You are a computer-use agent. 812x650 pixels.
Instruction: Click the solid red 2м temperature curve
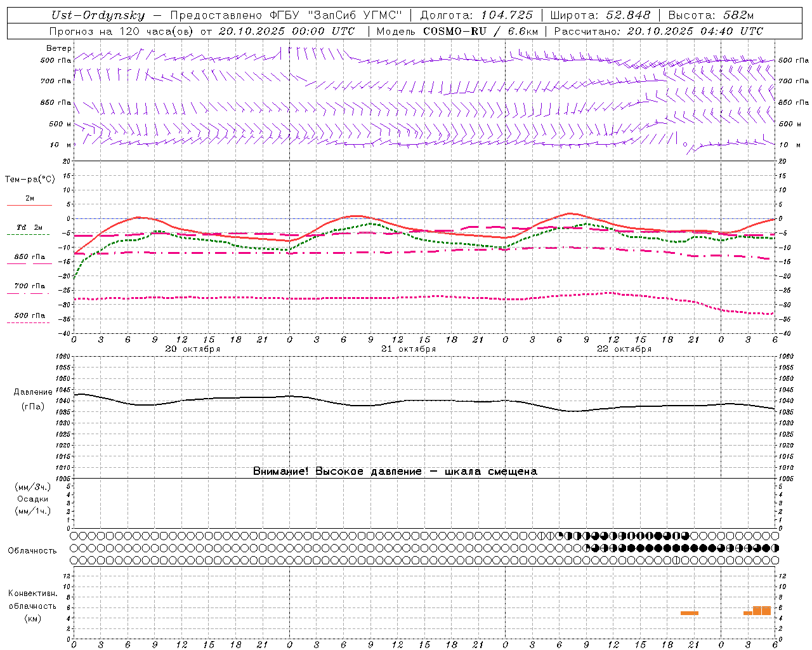pos(425,230)
